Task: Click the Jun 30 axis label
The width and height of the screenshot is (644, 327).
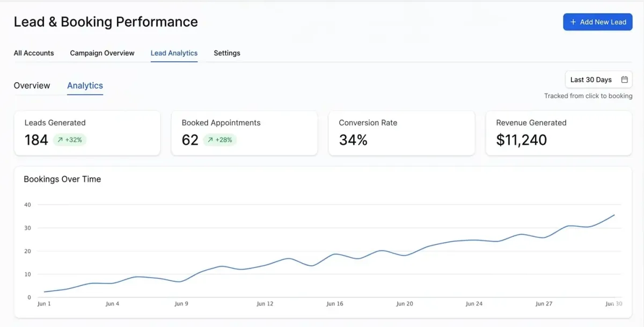Action: pos(613,304)
